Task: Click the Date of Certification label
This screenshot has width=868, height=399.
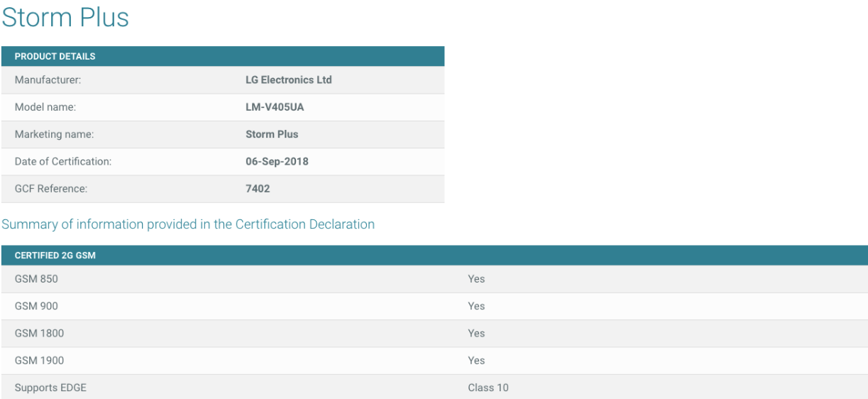Action: [62, 161]
